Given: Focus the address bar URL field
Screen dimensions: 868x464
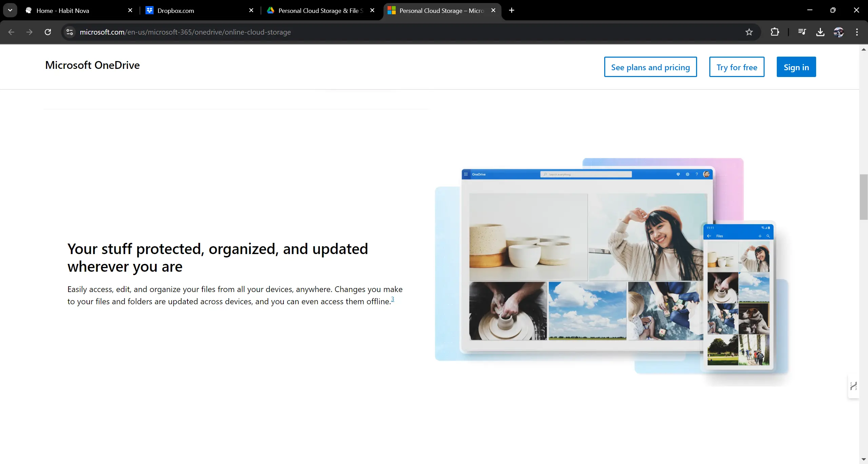Looking at the screenshot, I should tap(407, 32).
